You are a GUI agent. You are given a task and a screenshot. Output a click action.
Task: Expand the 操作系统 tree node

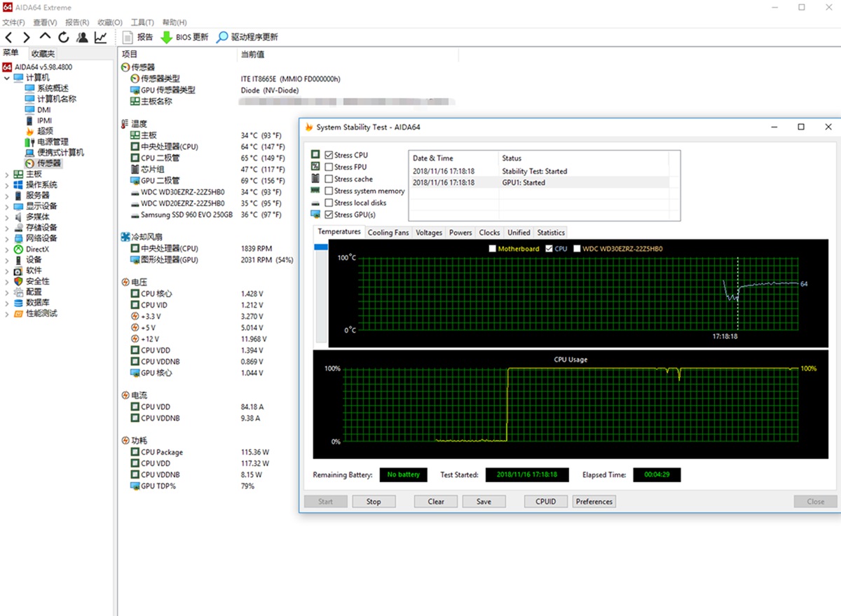point(7,185)
